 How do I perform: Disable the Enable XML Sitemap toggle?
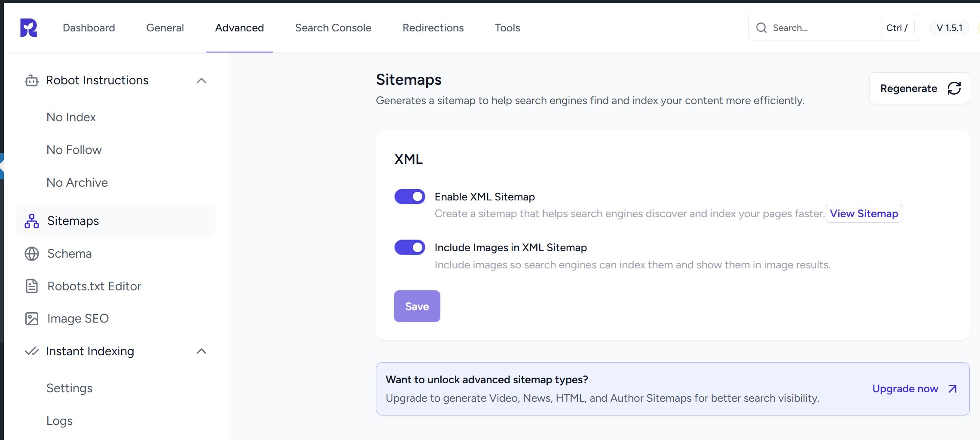pyautogui.click(x=410, y=197)
